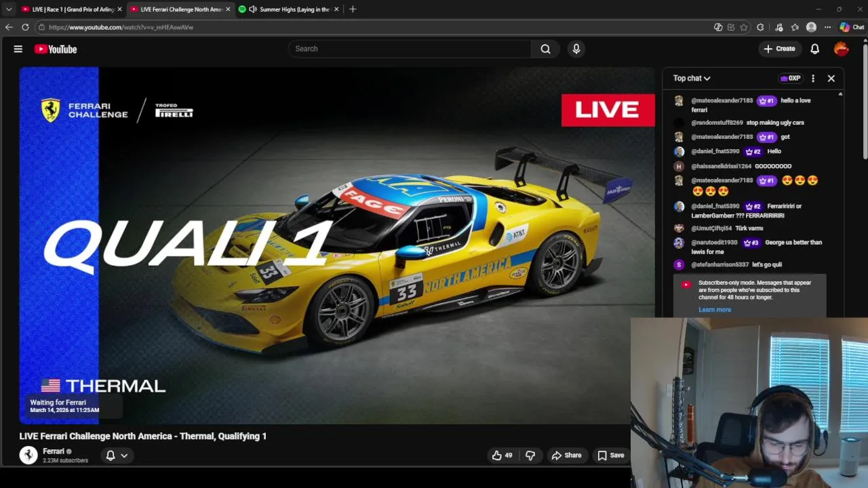Screen dimensions: 868x488
Task: Open Ferrari channel avatar
Action: tap(28, 455)
